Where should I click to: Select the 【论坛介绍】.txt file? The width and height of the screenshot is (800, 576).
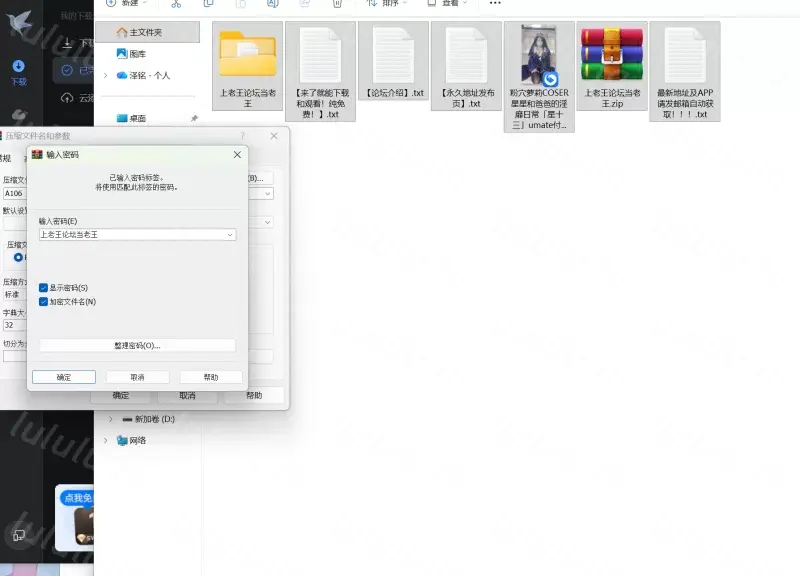393,61
